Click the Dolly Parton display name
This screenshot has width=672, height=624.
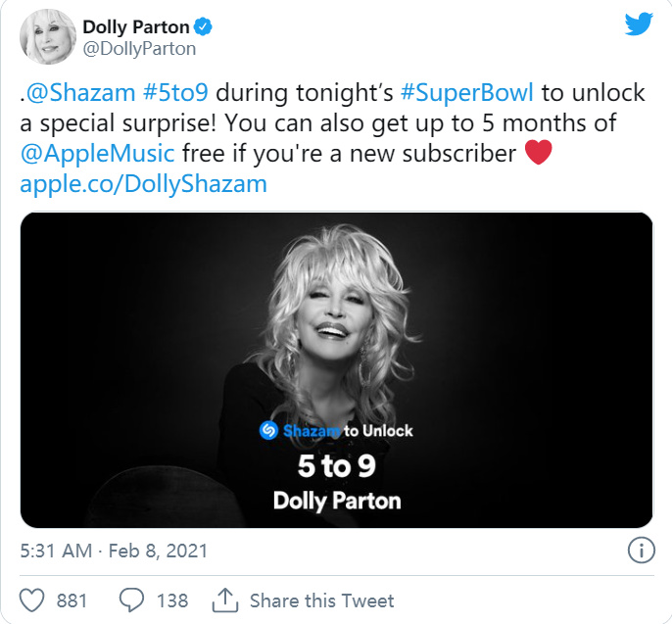point(135,26)
